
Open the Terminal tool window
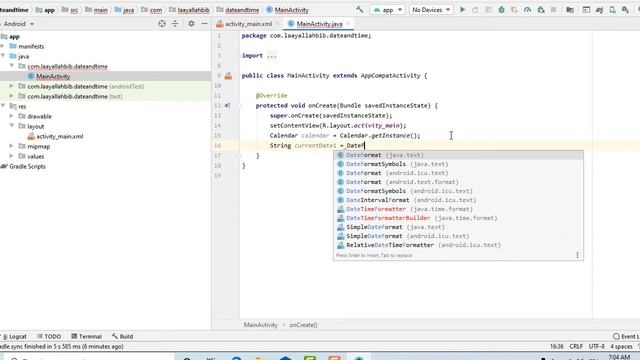[86, 336]
